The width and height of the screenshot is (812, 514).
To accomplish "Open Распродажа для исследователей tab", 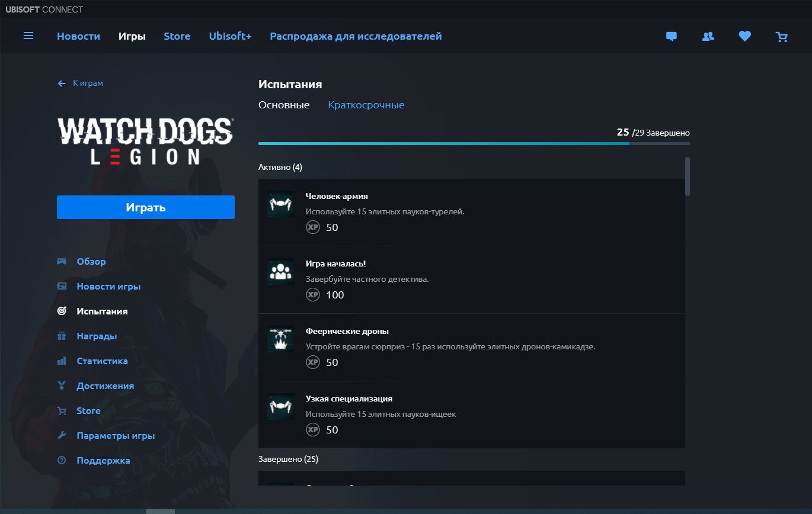I will [356, 37].
